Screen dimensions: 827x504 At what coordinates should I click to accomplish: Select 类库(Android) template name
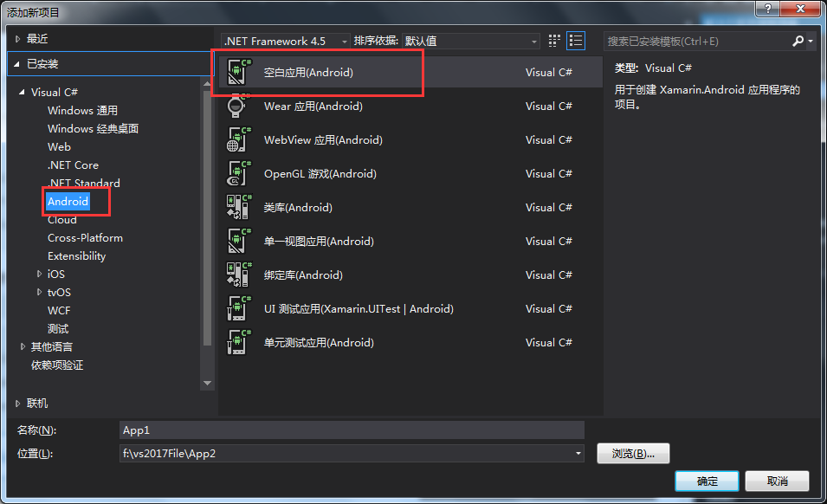298,207
